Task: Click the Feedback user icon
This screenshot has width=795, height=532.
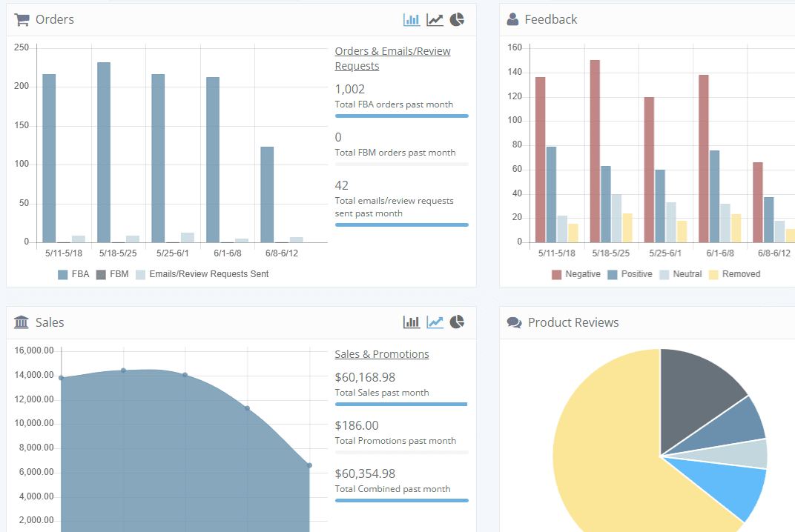Action: [x=512, y=19]
